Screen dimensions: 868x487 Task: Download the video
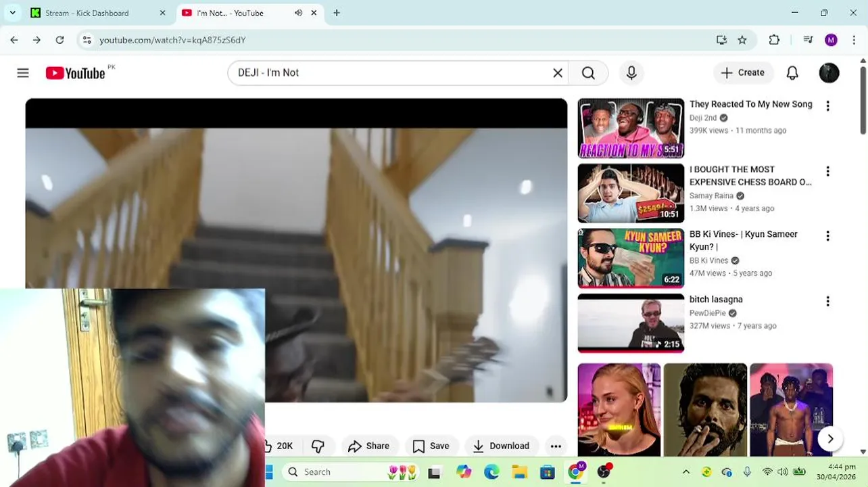click(501, 446)
